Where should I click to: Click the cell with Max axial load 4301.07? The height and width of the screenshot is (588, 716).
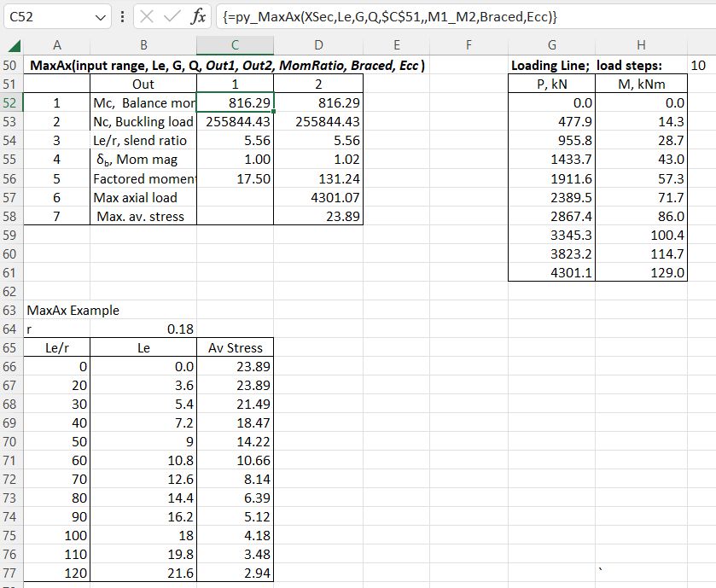point(318,197)
